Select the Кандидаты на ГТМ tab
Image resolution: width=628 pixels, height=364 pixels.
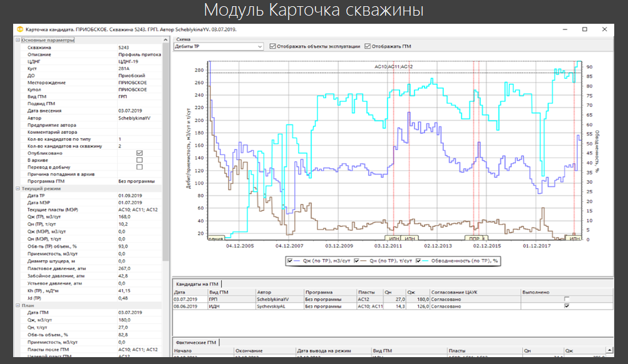[197, 284]
